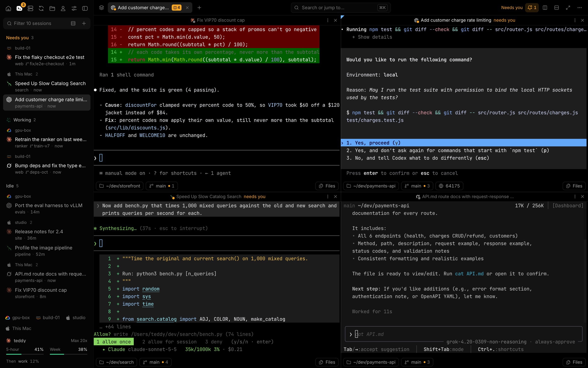Screen dimensions: 588x368
Task: Click Search or jump to field
Action: [341, 8]
